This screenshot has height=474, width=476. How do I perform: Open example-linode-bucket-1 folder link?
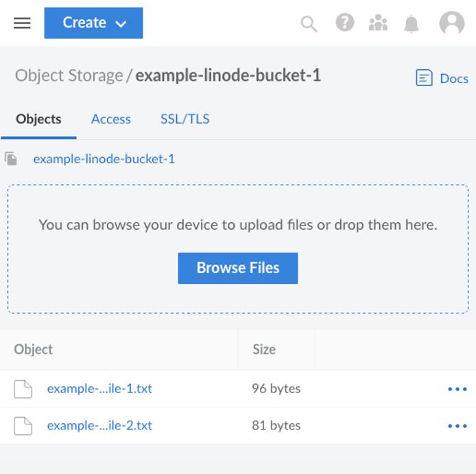pyautogui.click(x=104, y=159)
